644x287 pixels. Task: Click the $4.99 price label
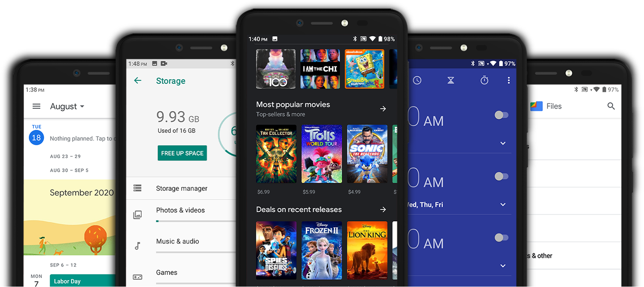click(354, 192)
